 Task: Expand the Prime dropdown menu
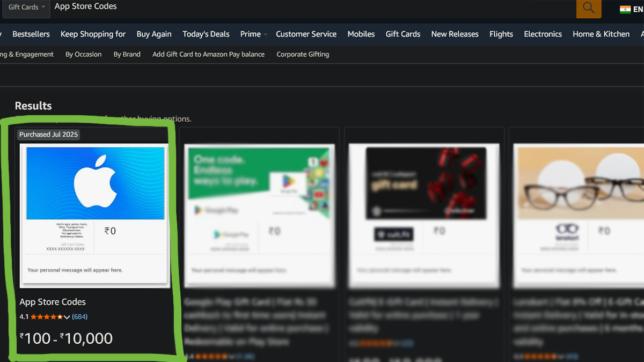pos(253,34)
